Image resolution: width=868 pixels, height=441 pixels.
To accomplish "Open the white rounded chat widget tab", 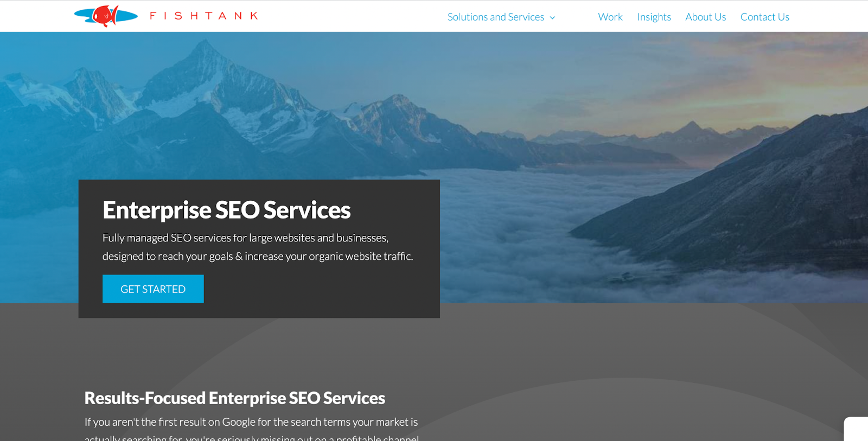I will 856,429.
